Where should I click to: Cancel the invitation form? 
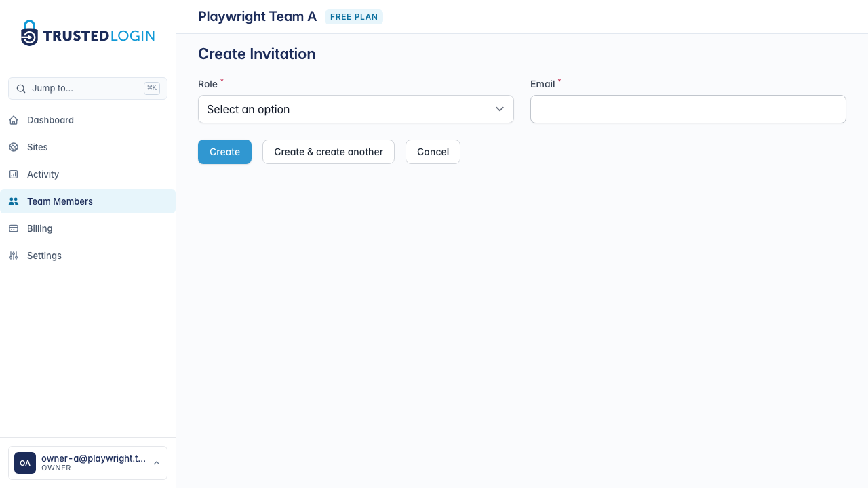[433, 152]
